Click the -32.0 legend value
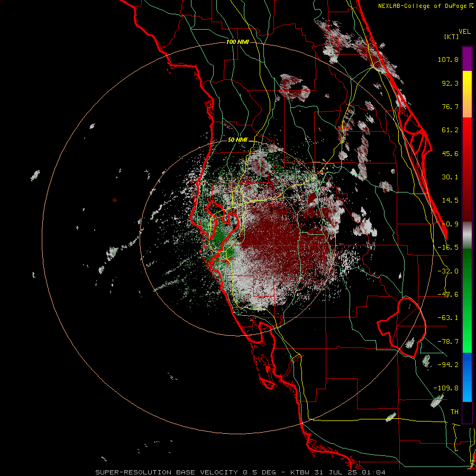The height and width of the screenshot is (476, 476). click(x=448, y=271)
